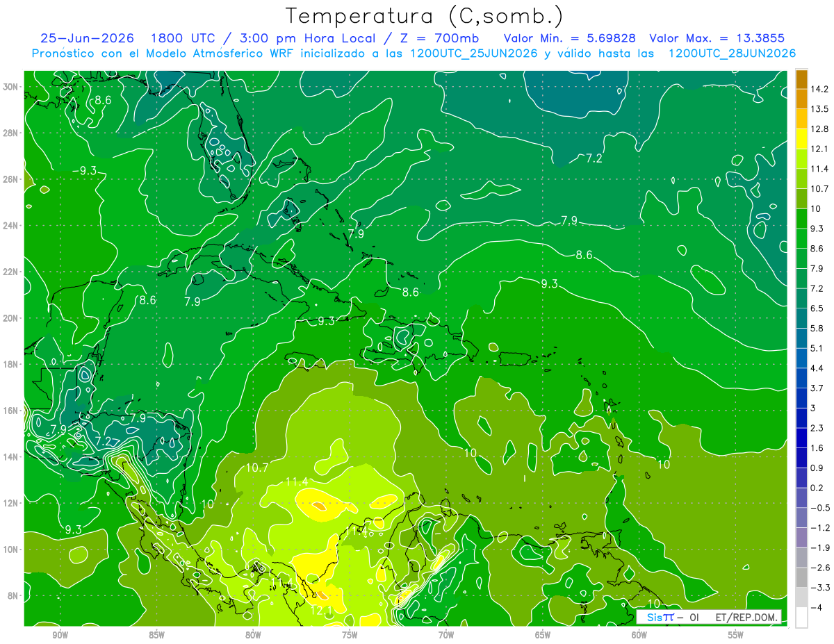Click the '16N' latitude axis label

coord(10,410)
